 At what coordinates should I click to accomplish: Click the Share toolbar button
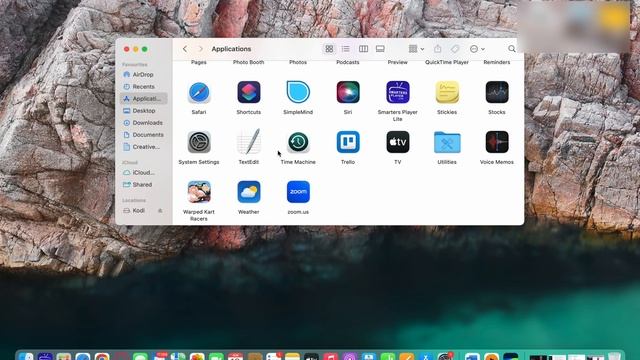tap(438, 49)
